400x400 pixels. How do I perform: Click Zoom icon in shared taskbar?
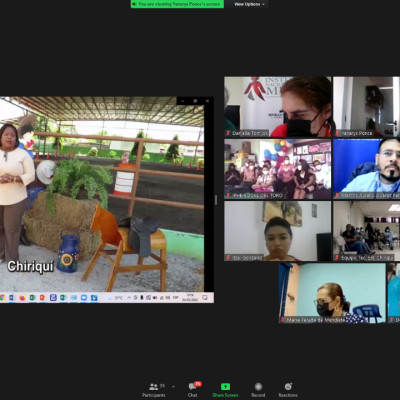(x=84, y=298)
